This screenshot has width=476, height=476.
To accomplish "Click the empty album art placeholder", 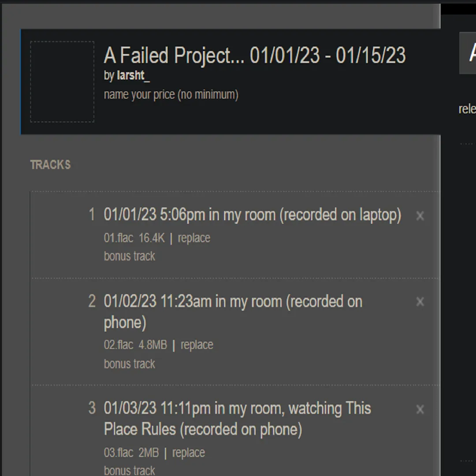I will coord(62,82).
